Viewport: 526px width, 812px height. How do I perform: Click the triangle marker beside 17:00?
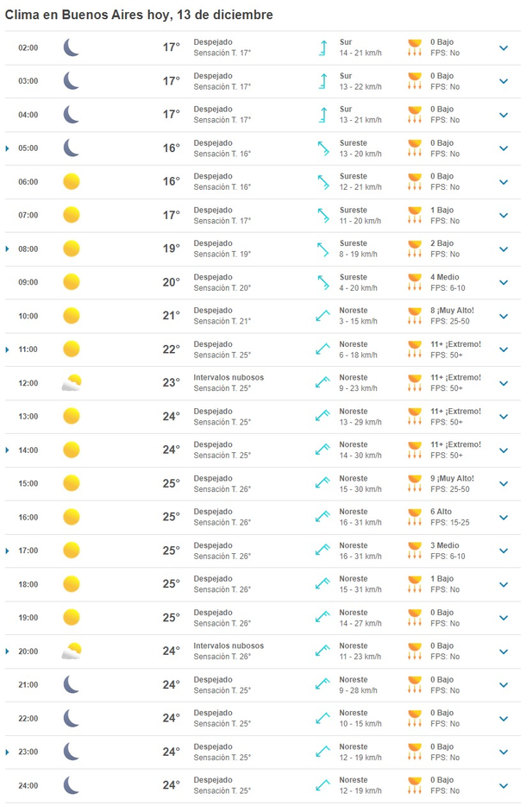[x=8, y=551]
